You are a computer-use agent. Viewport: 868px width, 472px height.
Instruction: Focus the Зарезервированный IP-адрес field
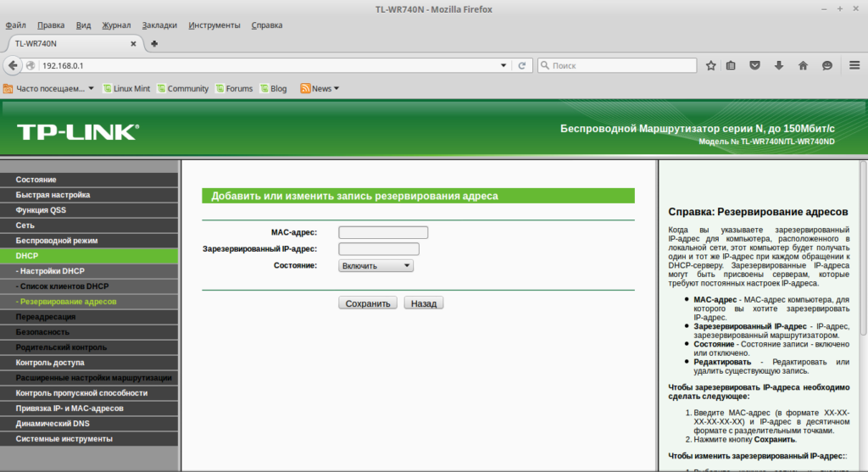379,249
